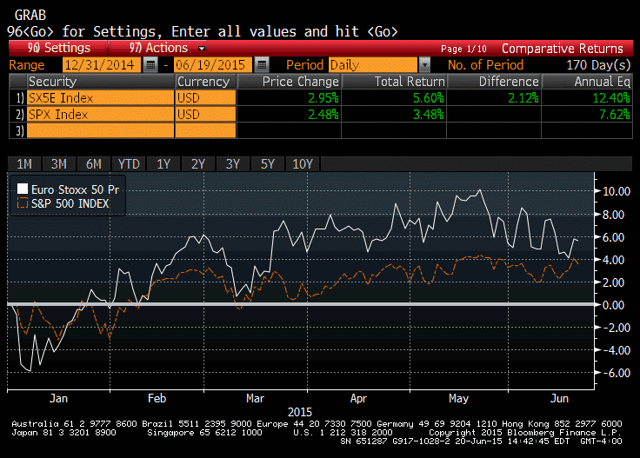Click the 3.48% total return value

pyautogui.click(x=428, y=115)
